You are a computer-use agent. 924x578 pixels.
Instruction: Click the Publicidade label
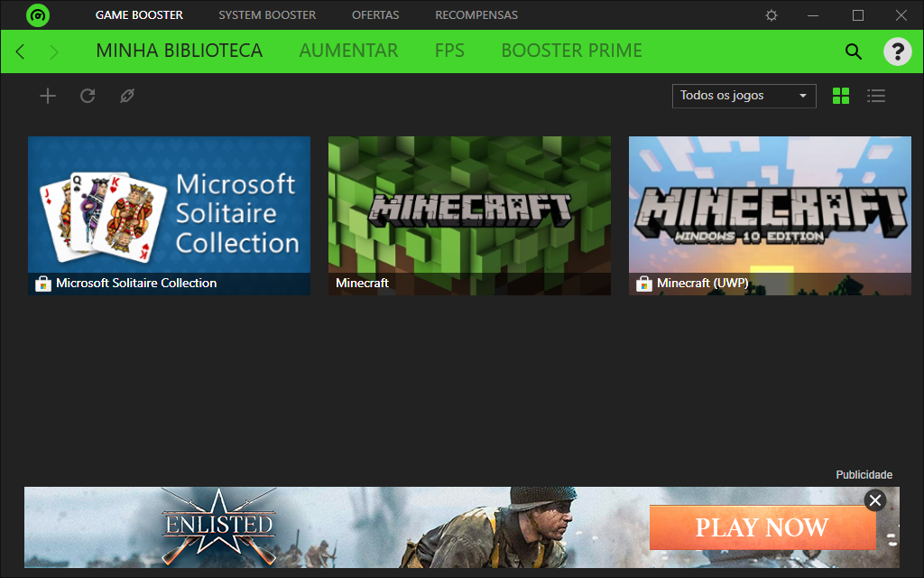[864, 475]
